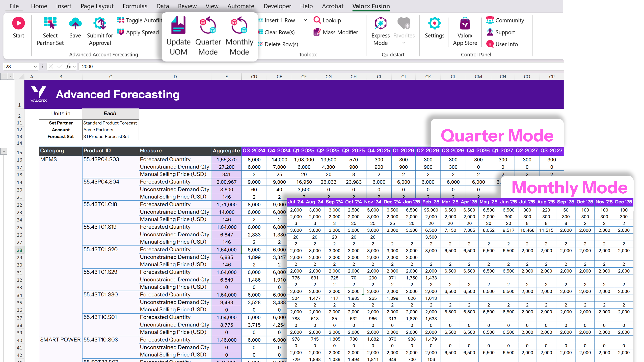This screenshot has width=644, height=362.
Task: Switch to Monthly Mode icon
Action: 239,25
